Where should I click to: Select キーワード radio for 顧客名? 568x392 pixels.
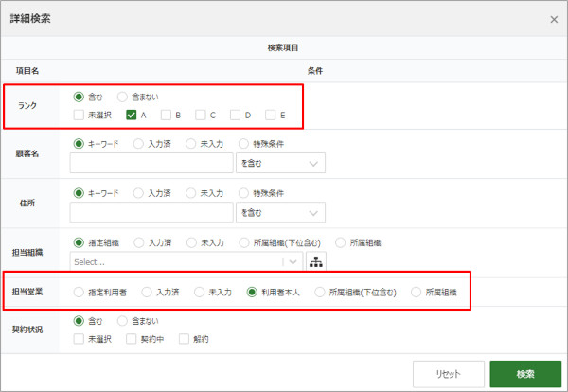click(79, 144)
